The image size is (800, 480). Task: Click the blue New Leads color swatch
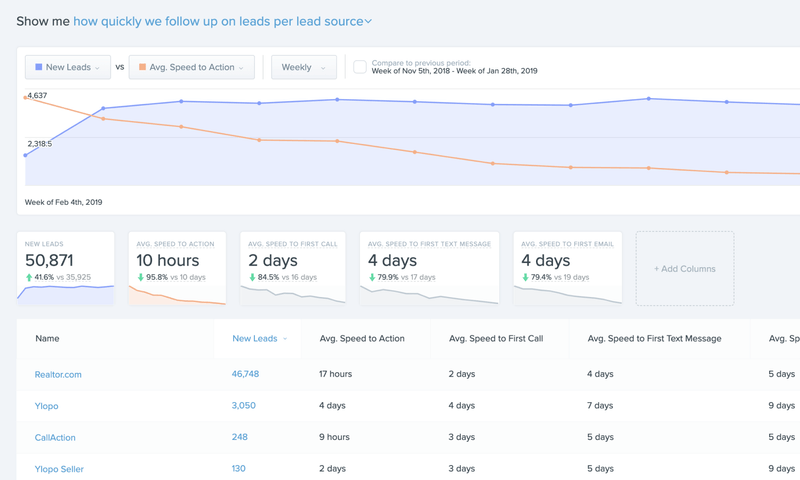point(38,67)
